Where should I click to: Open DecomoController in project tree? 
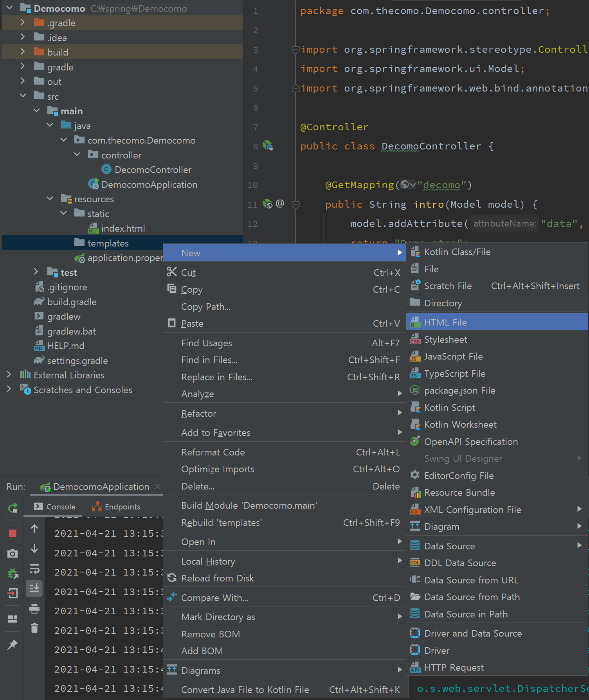pos(153,170)
